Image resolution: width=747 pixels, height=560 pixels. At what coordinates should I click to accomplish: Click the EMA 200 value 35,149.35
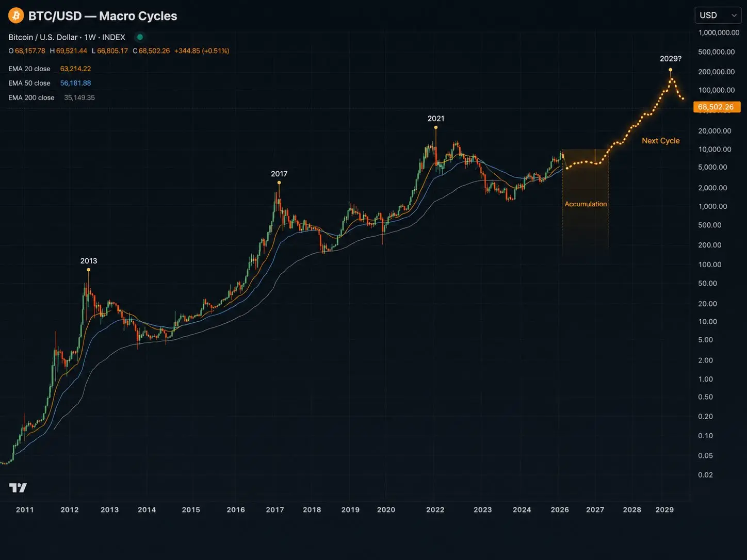click(x=79, y=97)
